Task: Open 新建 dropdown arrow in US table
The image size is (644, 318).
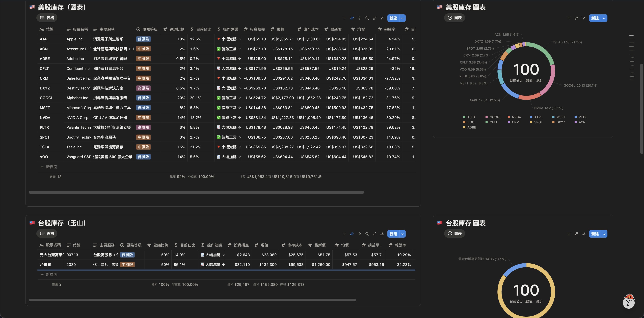Action: tap(402, 18)
